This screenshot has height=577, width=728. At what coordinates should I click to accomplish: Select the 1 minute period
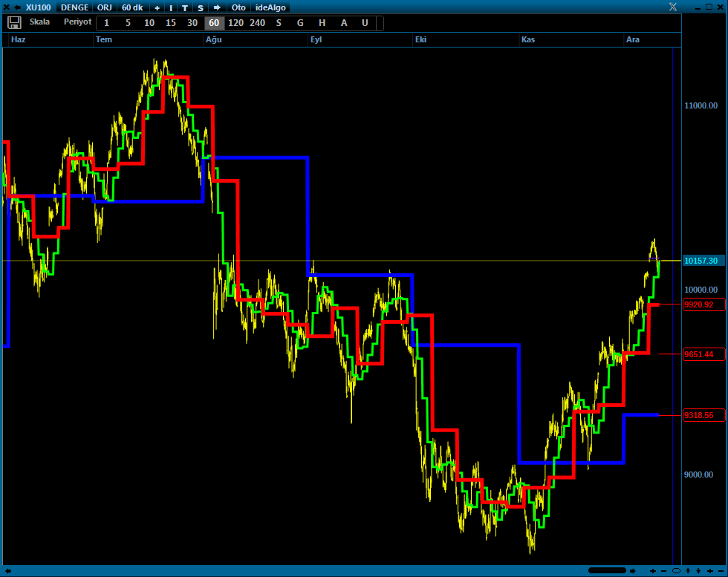point(106,23)
